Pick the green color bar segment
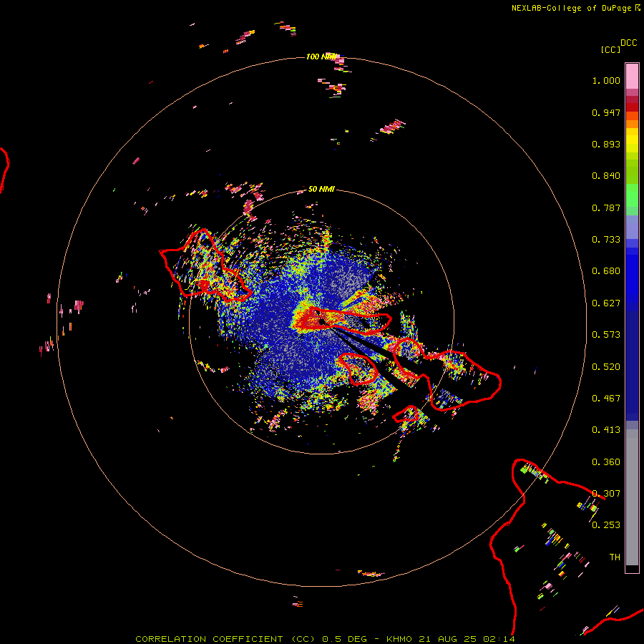Image resolution: width=644 pixels, height=644 pixels. pyautogui.click(x=632, y=199)
